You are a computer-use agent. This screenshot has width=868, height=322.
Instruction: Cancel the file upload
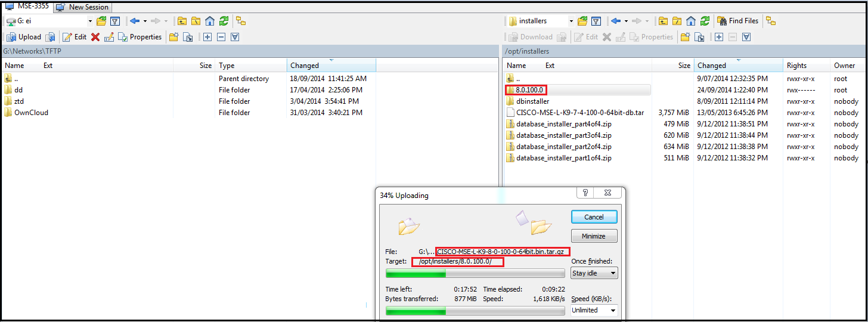pos(594,217)
